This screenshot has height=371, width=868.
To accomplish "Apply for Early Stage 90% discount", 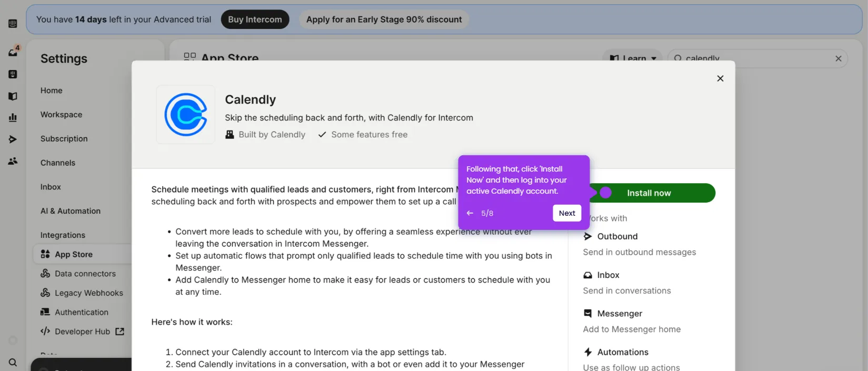I will [x=384, y=19].
